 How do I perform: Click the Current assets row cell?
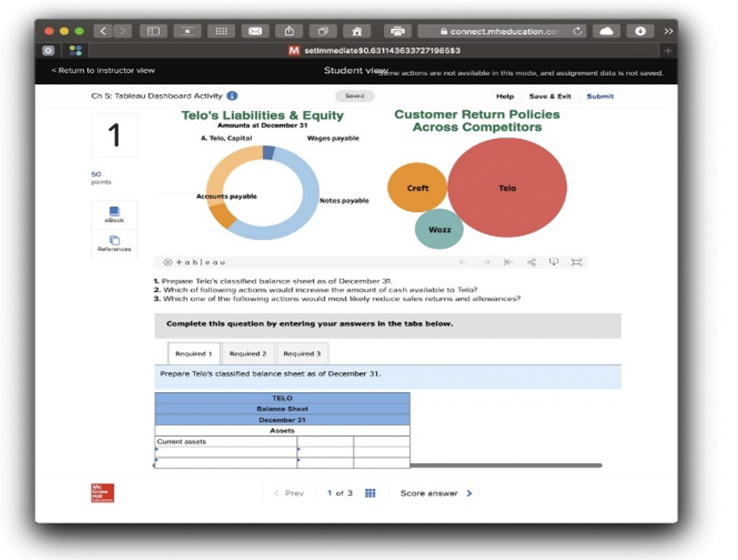tap(226, 442)
